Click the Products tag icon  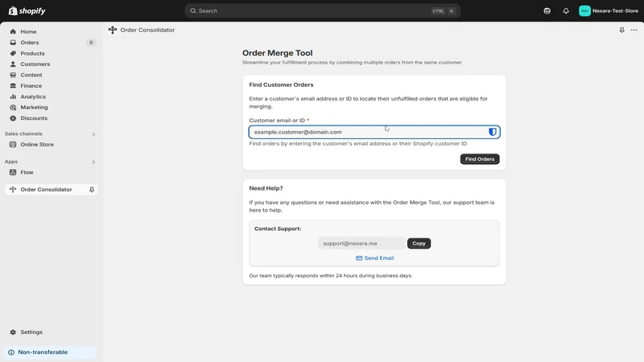13,53
